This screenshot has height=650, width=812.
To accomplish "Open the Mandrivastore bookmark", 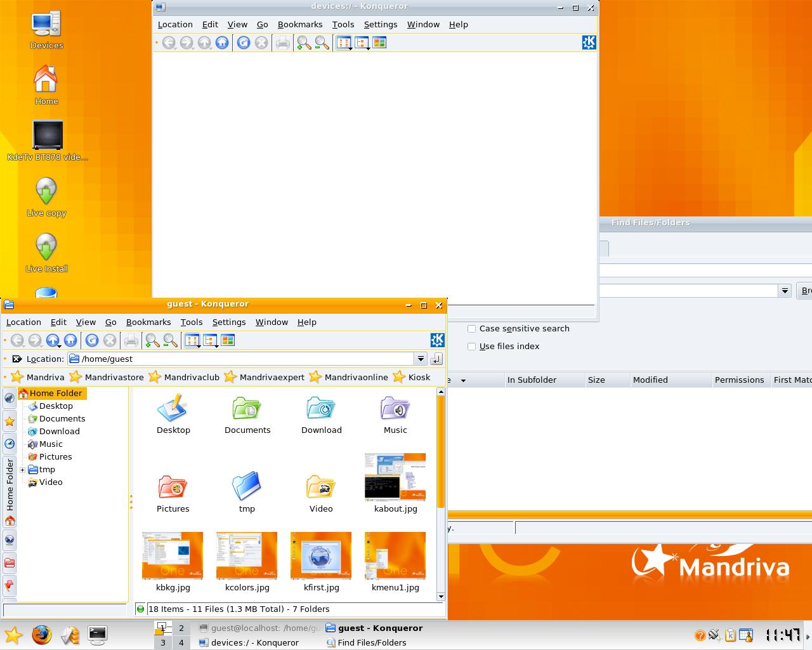I will 107,377.
